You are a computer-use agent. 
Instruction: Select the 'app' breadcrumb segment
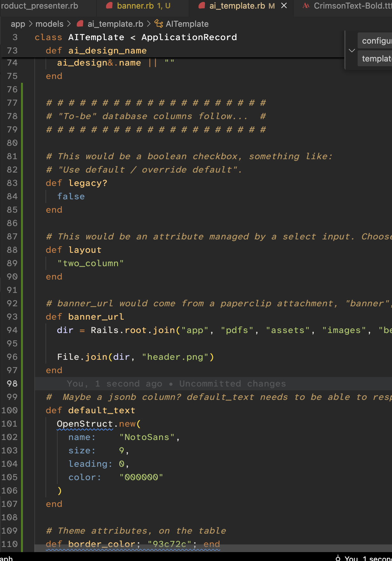pyautogui.click(x=18, y=24)
